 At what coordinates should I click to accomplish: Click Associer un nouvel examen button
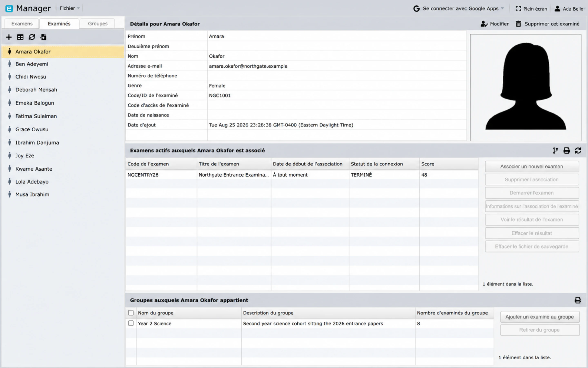(x=532, y=166)
